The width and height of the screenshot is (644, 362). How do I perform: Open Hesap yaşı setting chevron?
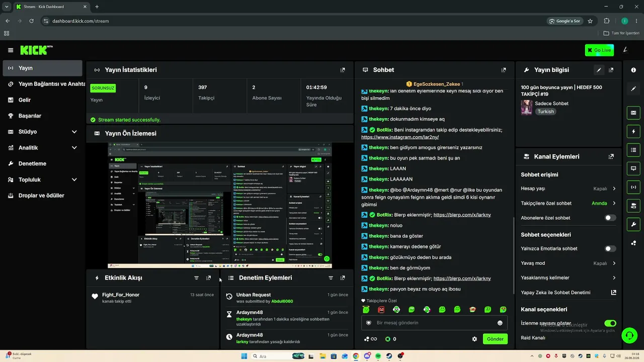614,189
